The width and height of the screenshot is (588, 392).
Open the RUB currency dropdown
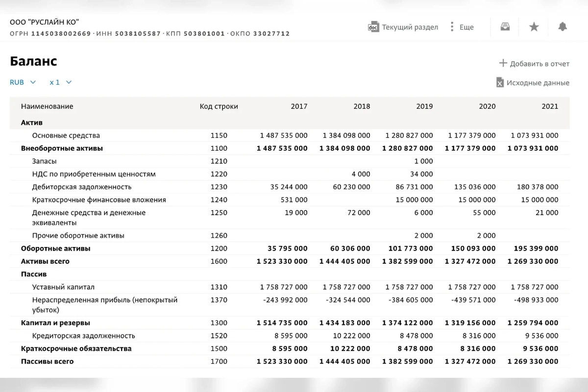point(23,82)
